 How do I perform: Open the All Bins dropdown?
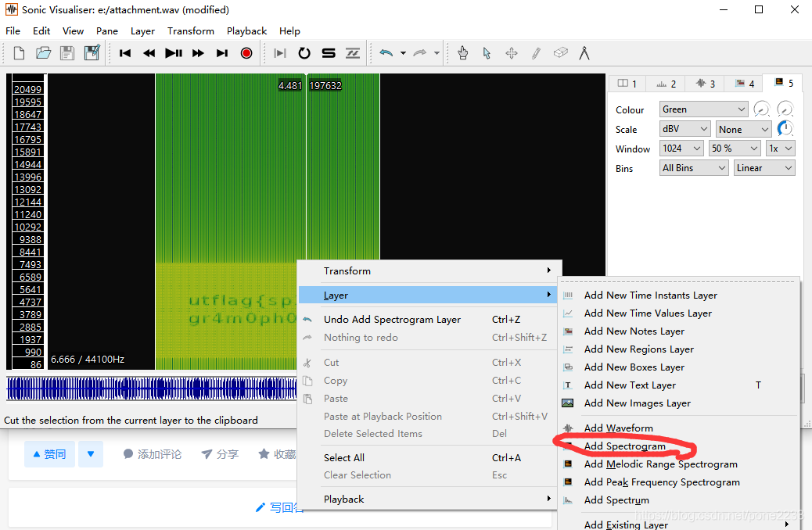coord(694,168)
